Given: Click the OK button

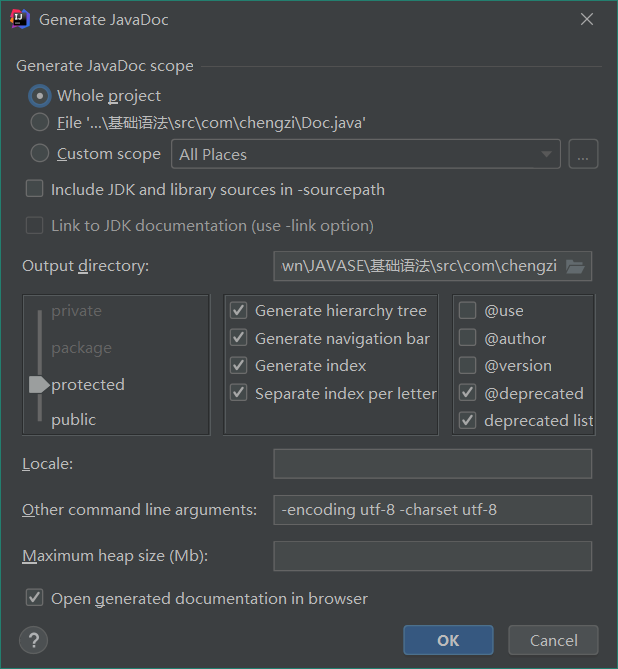Looking at the screenshot, I should tap(448, 640).
